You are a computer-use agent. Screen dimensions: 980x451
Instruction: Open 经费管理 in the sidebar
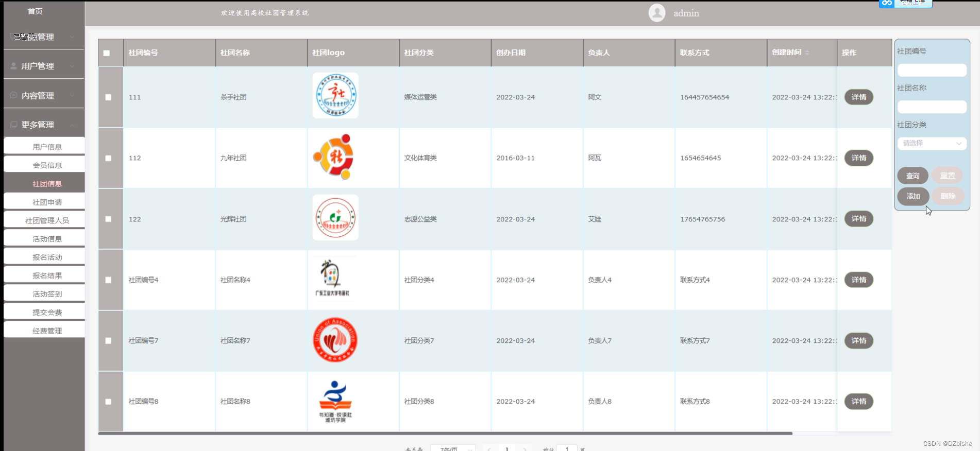tap(44, 331)
